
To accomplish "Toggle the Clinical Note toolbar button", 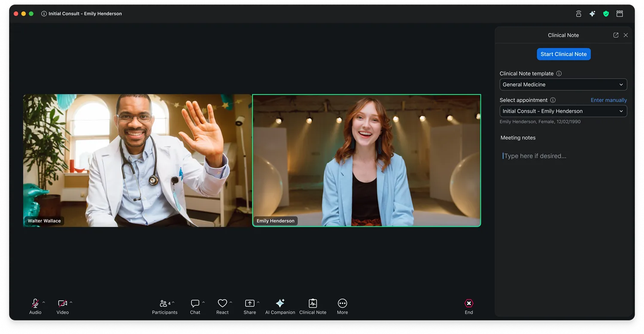I will tap(313, 304).
